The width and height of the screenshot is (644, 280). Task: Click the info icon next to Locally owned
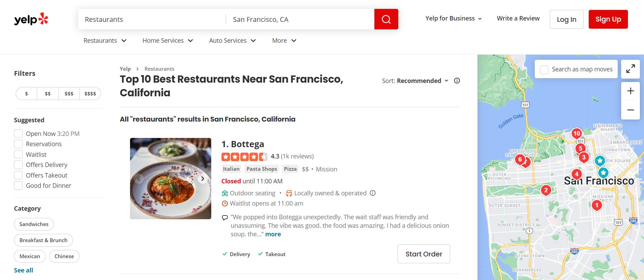(x=372, y=193)
